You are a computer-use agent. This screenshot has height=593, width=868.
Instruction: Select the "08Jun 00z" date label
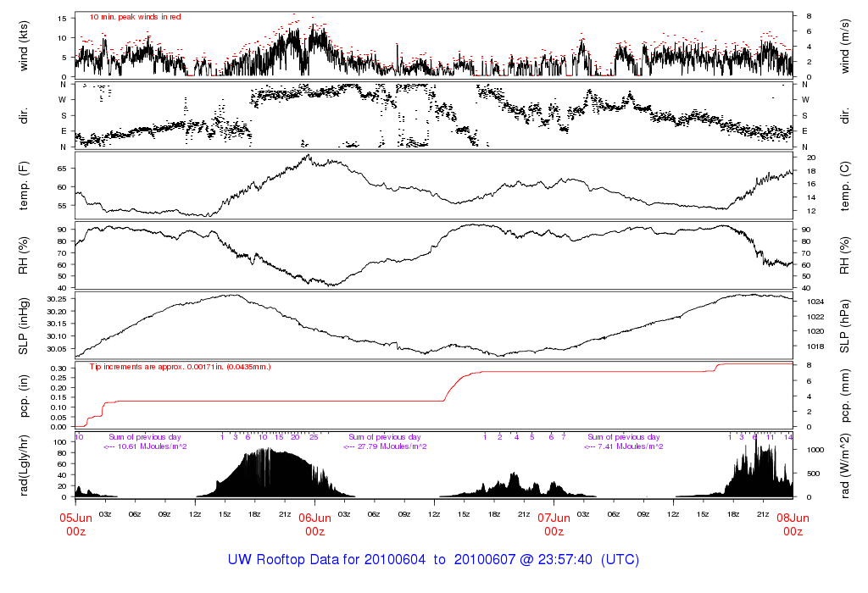[793, 524]
